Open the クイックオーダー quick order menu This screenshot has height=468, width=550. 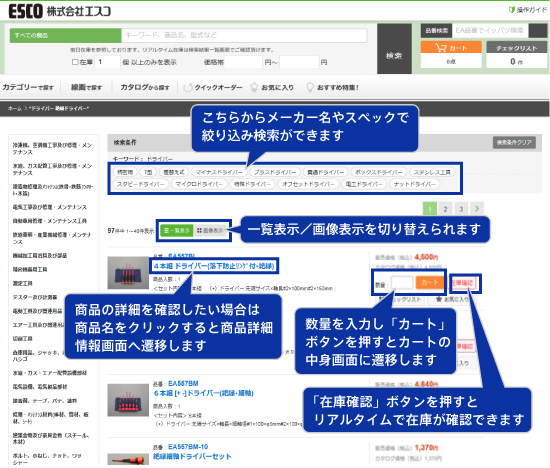[213, 87]
